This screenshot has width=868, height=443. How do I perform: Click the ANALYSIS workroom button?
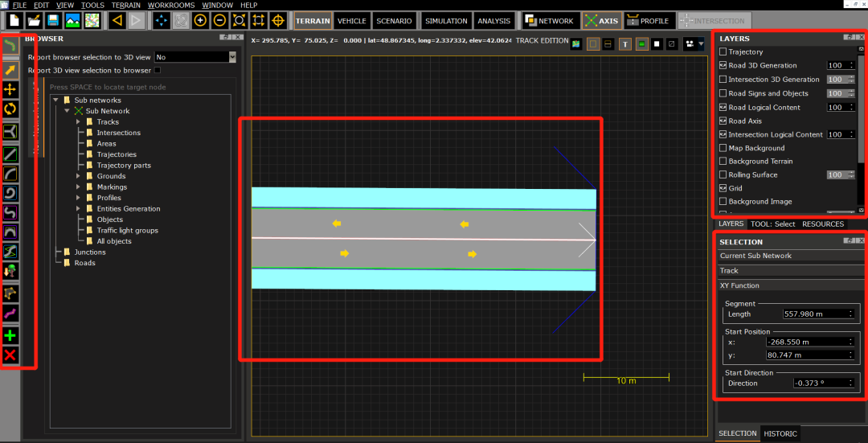(493, 21)
